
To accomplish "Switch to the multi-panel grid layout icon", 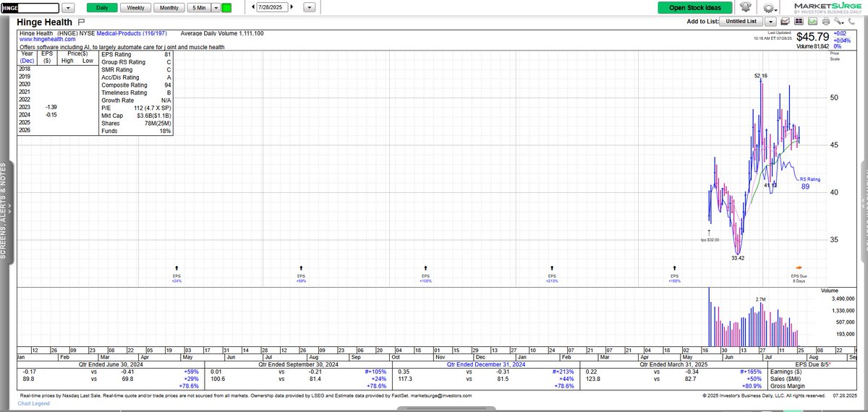I will point(799,22).
